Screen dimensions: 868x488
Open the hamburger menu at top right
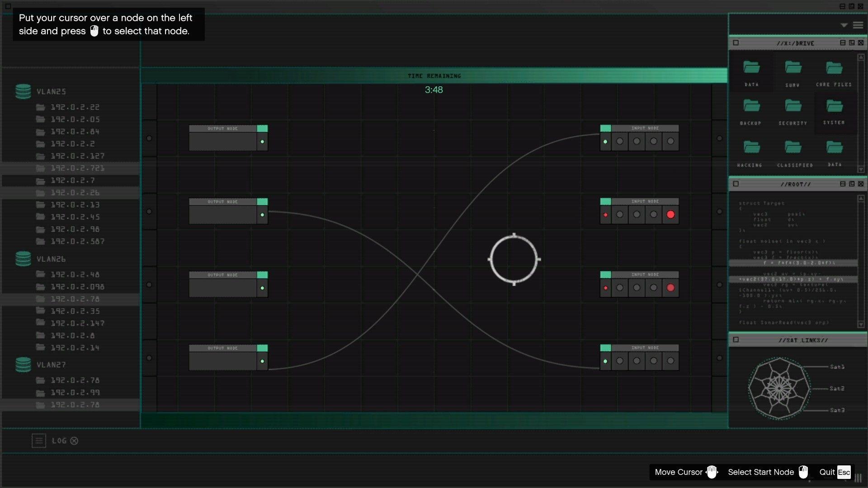pos(858,25)
